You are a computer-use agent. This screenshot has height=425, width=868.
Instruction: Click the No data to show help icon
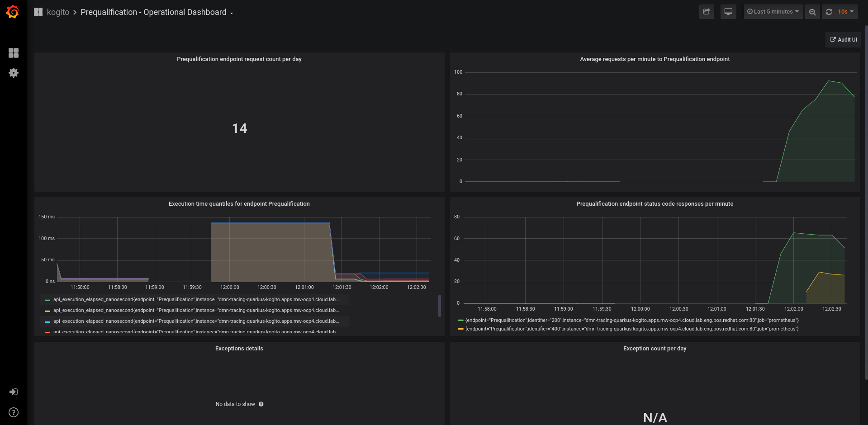(x=261, y=404)
